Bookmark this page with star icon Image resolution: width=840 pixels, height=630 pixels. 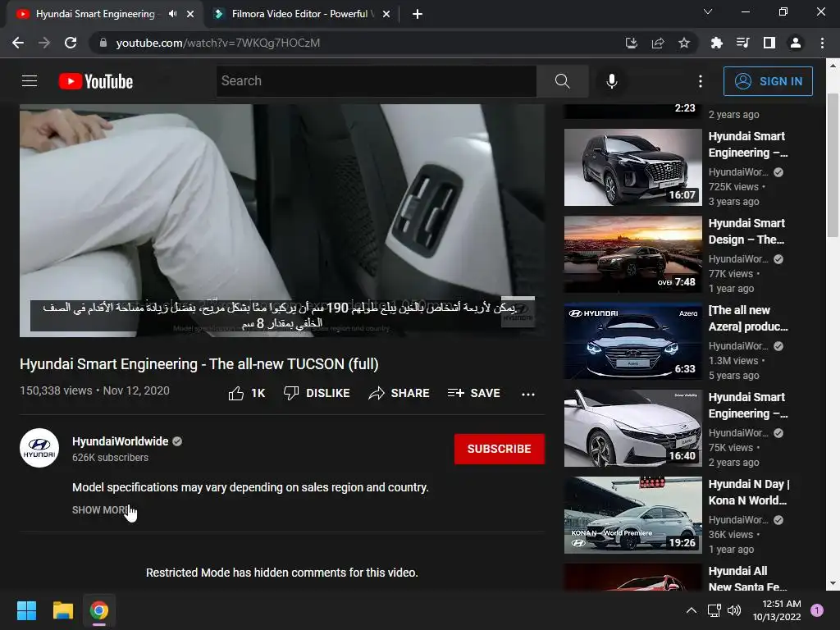684,43
